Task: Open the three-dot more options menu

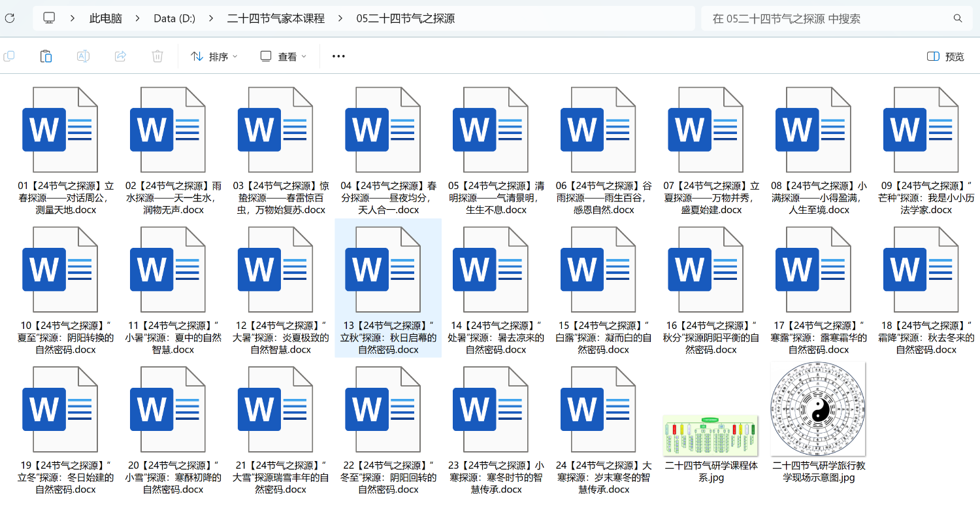Action: coord(338,56)
